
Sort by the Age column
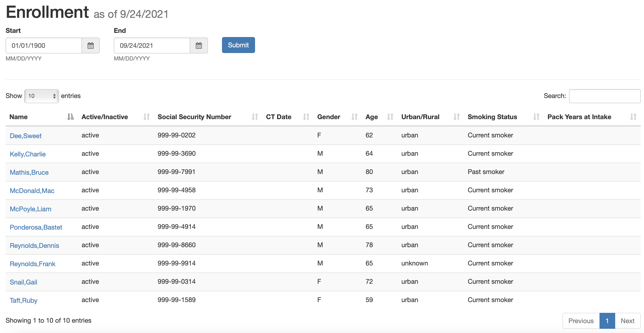(x=380, y=117)
